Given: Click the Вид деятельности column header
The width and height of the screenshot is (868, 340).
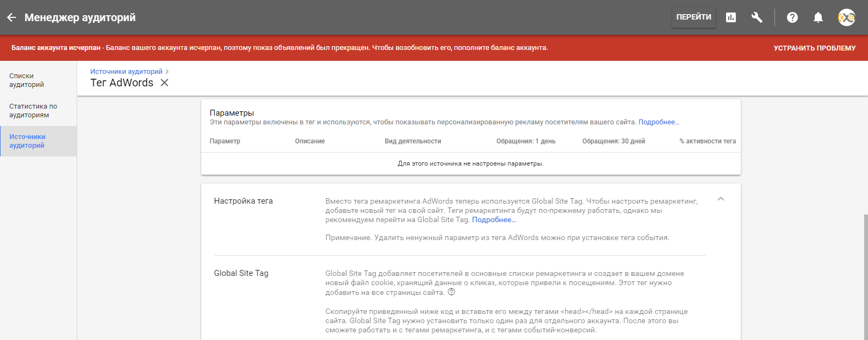Looking at the screenshot, I should 413,141.
